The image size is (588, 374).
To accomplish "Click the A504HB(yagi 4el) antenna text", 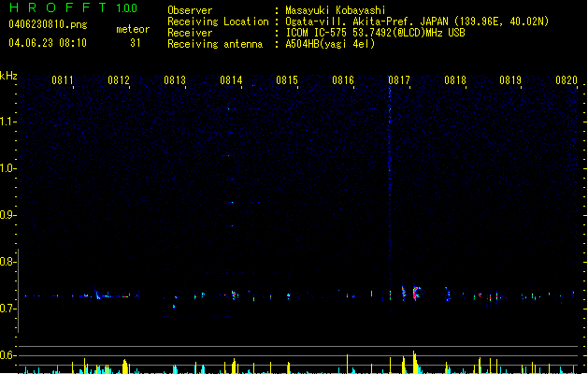I will click(x=330, y=44).
